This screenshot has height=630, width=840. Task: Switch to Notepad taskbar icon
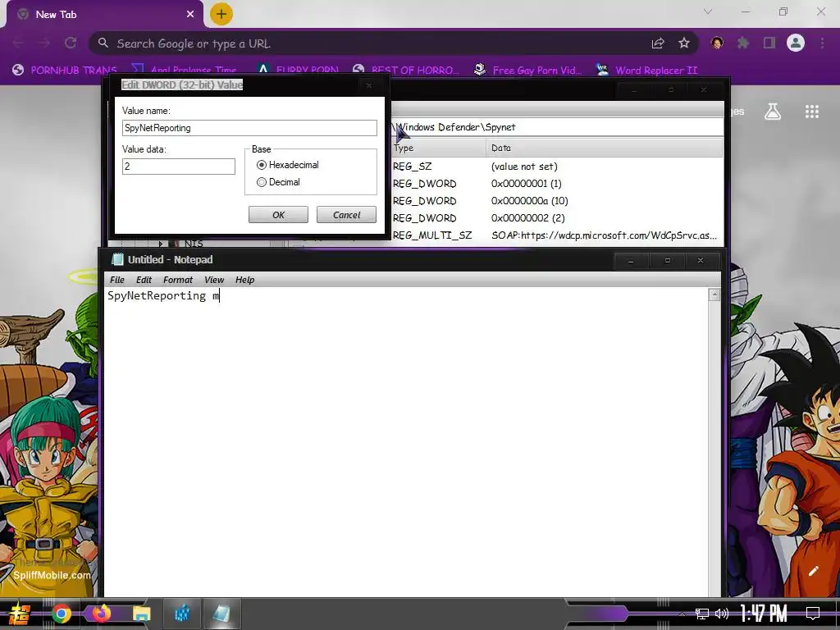(221, 614)
